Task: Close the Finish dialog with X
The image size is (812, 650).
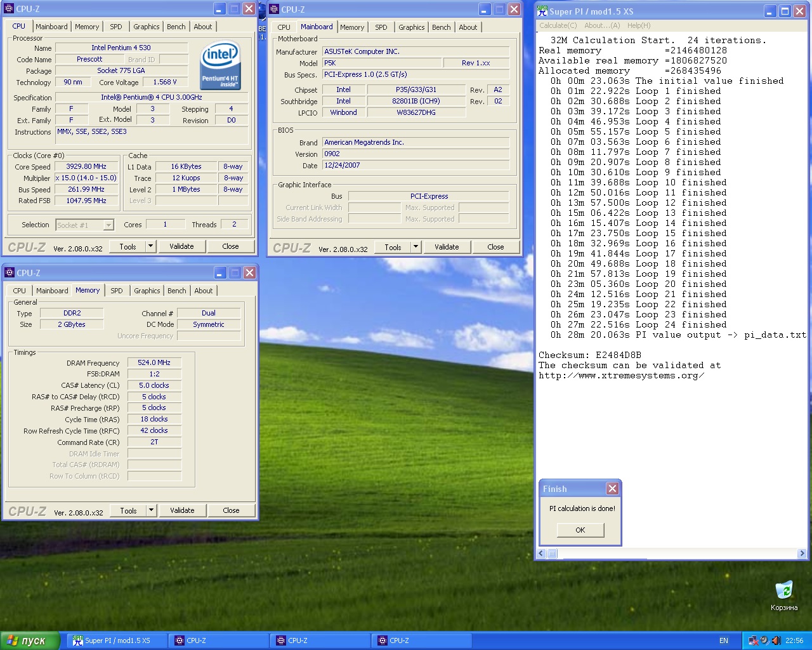Action: [612, 488]
